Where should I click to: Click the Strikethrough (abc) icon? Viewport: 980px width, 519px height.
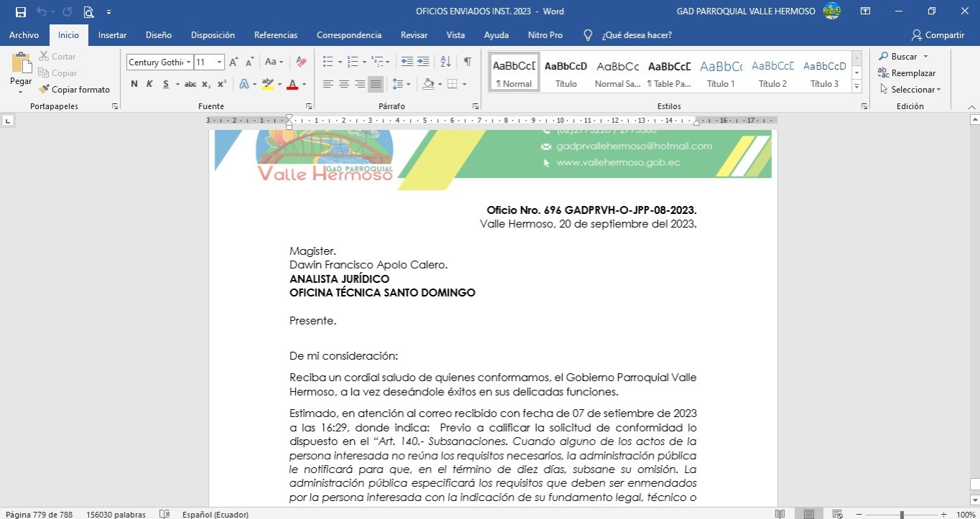[x=190, y=84]
